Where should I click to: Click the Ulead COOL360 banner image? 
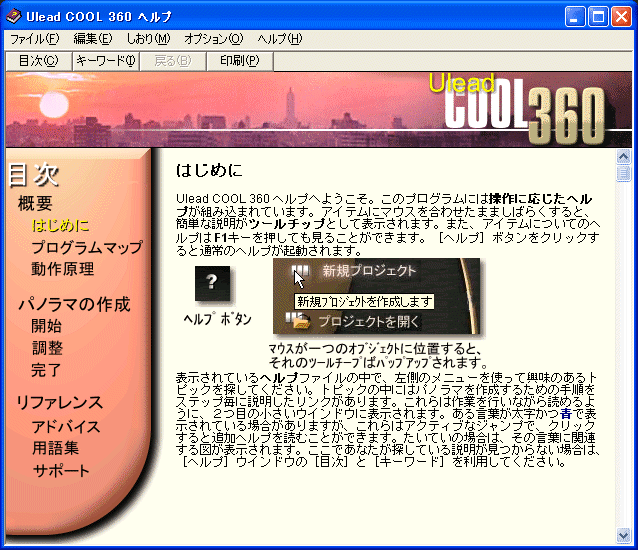(319, 109)
